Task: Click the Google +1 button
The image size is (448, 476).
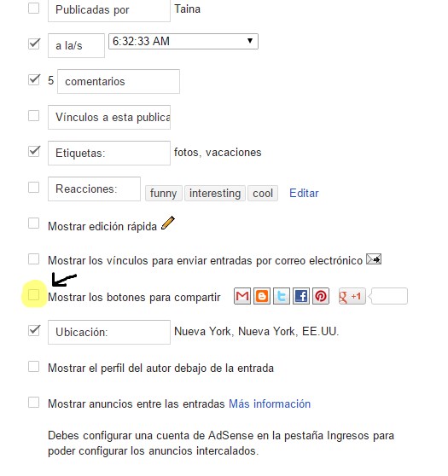Action: click(352, 296)
